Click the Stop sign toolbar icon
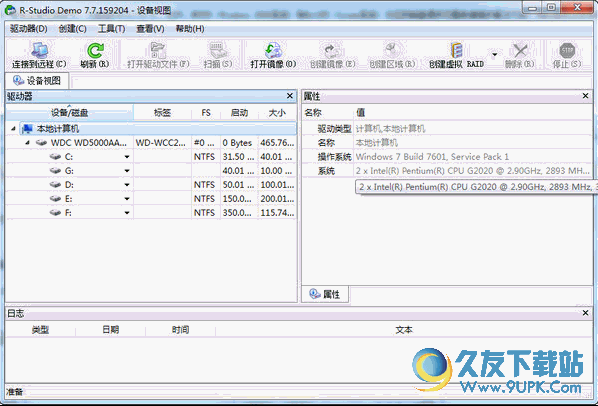This screenshot has height=406, width=598. click(567, 51)
